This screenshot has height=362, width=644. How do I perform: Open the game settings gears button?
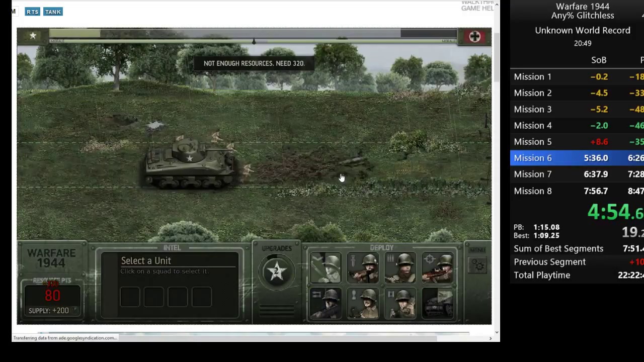tap(477, 266)
